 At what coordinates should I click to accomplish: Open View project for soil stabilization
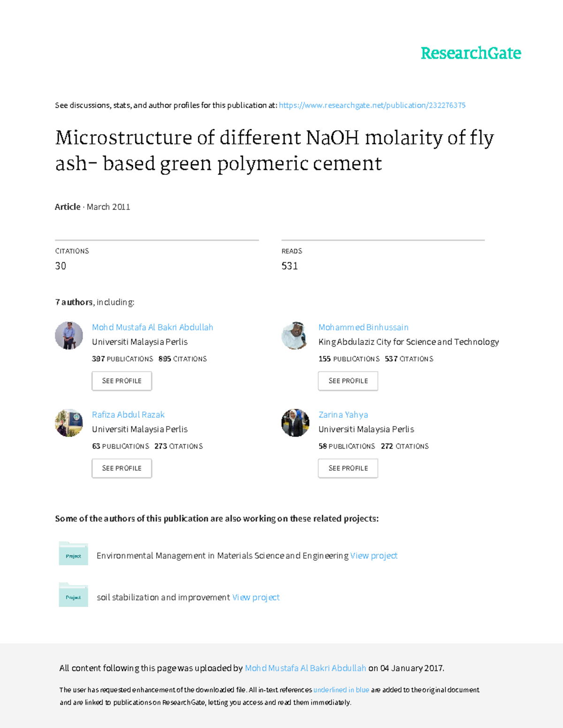[256, 597]
